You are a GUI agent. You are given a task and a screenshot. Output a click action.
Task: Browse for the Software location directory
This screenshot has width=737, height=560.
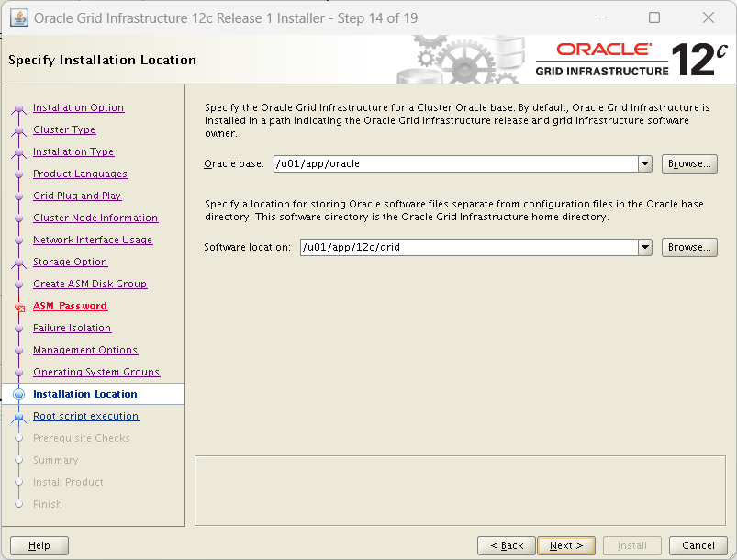[x=689, y=247]
